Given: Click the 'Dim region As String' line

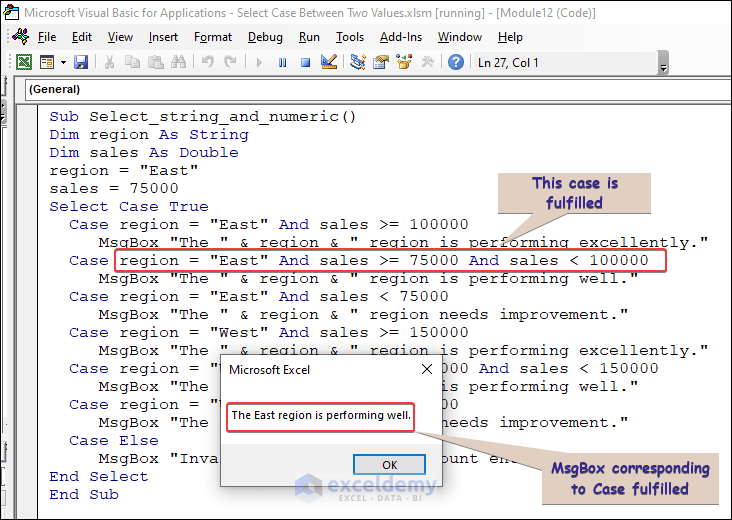Looking at the screenshot, I should [x=149, y=134].
